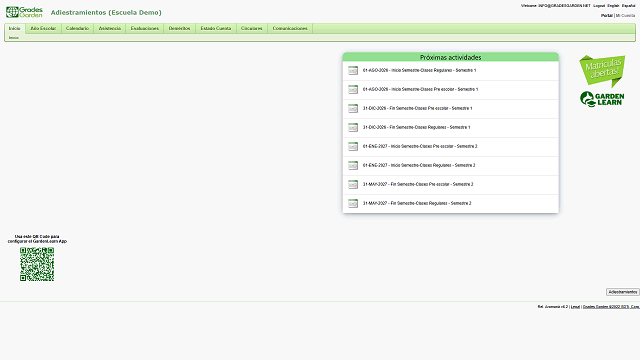This screenshot has height=360, width=640.
Task: Click calendar icon for 01-AGO Pre-escolar Semestre 1
Action: click(x=353, y=89)
